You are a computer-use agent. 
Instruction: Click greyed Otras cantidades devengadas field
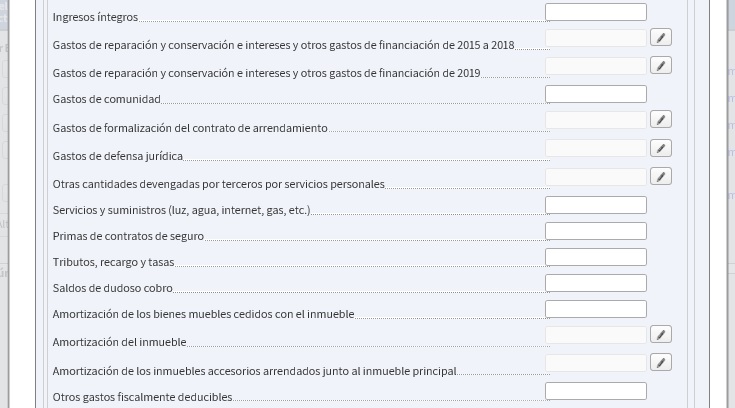(x=596, y=177)
